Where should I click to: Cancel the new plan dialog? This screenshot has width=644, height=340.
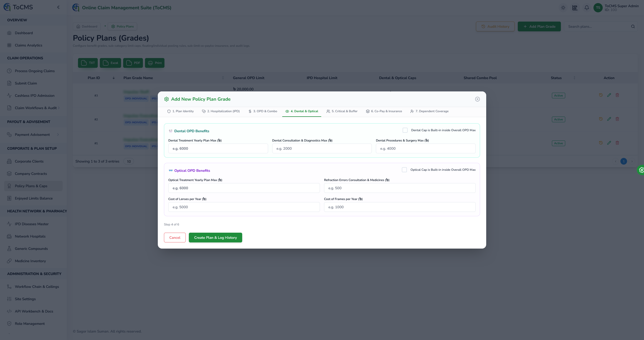click(175, 238)
